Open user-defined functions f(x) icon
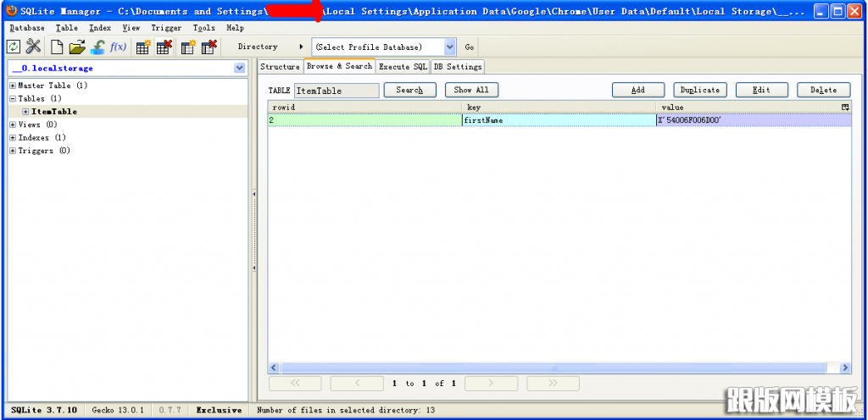868x420 pixels. 118,47
